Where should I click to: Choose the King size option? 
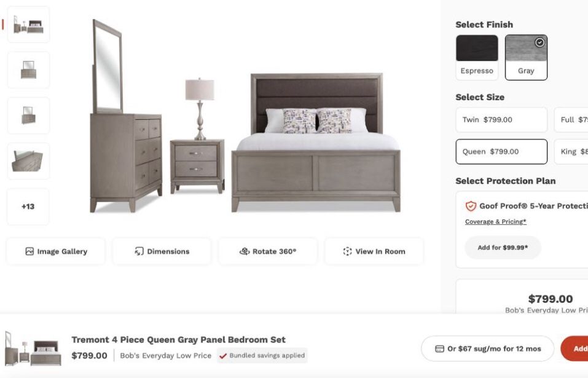571,152
